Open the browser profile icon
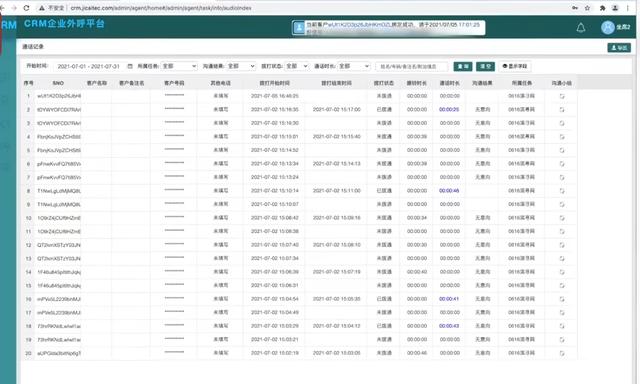The width and height of the screenshot is (640, 384). [615, 8]
